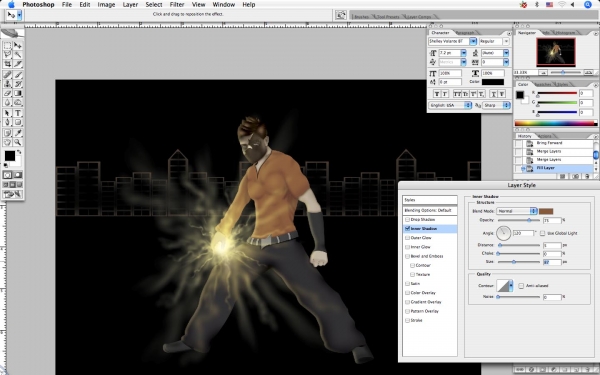Select the Eraser tool
This screenshot has height=375, width=600.
[x=7, y=93]
